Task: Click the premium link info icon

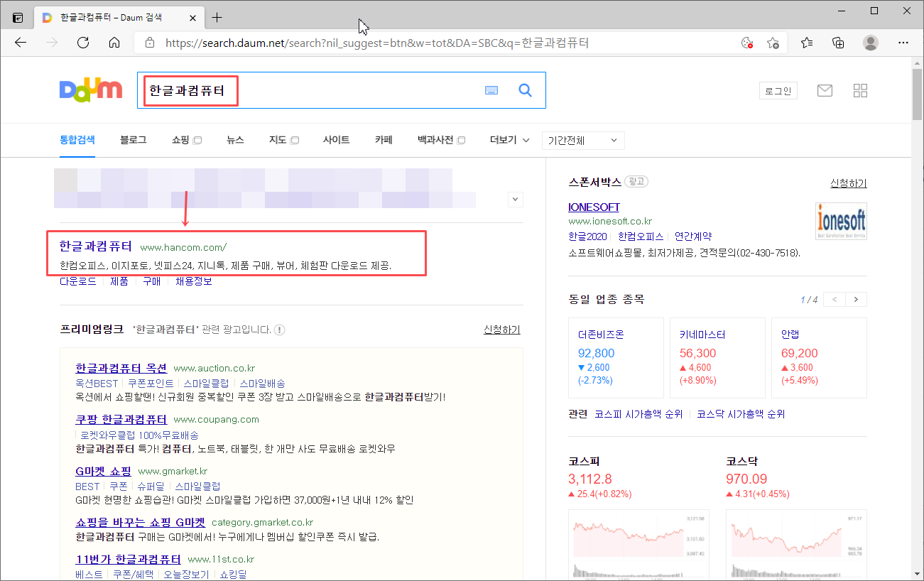Action: tap(280, 330)
